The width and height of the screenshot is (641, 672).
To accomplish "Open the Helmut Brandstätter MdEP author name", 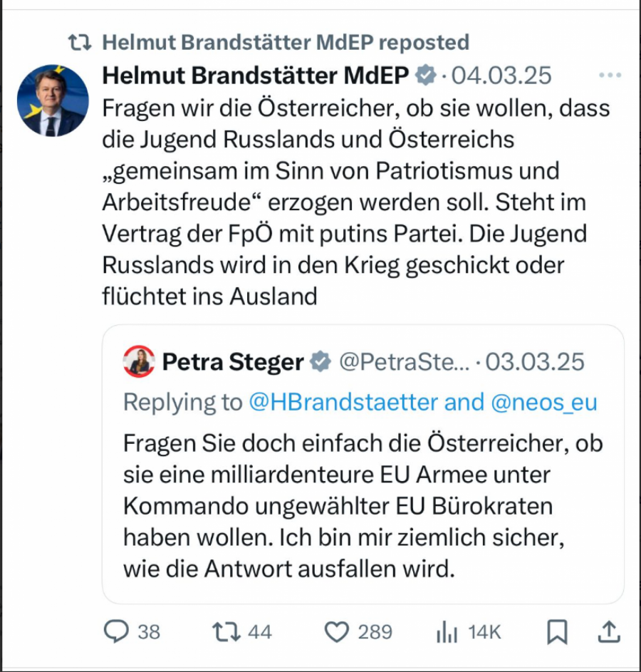I will [x=256, y=76].
